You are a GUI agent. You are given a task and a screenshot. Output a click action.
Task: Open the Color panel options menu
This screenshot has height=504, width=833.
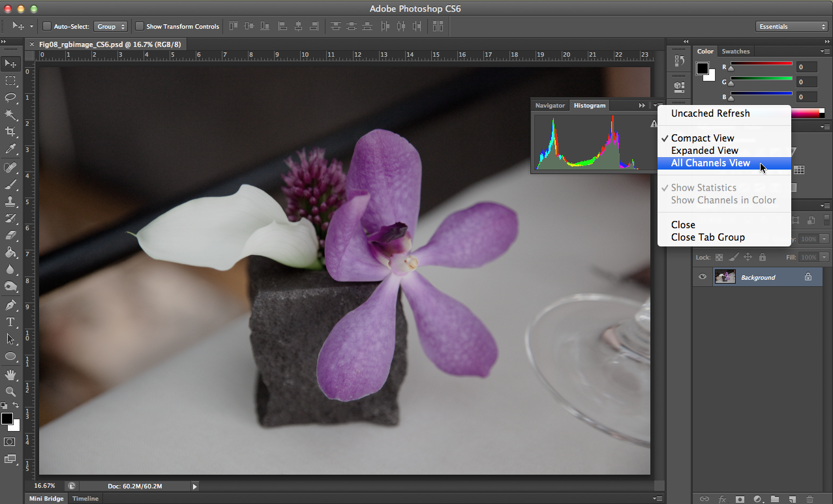825,52
